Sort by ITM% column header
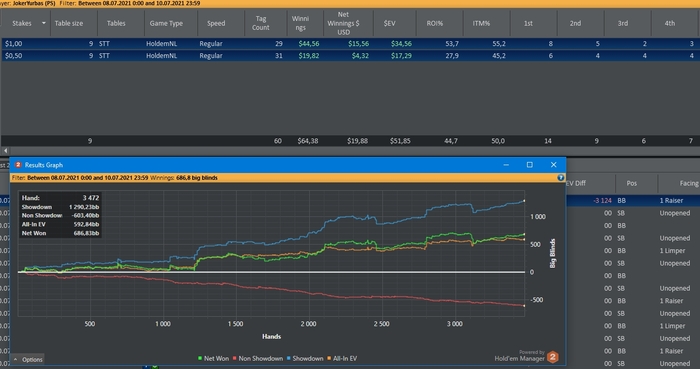Screen dimensions: 700x369 click(x=481, y=23)
